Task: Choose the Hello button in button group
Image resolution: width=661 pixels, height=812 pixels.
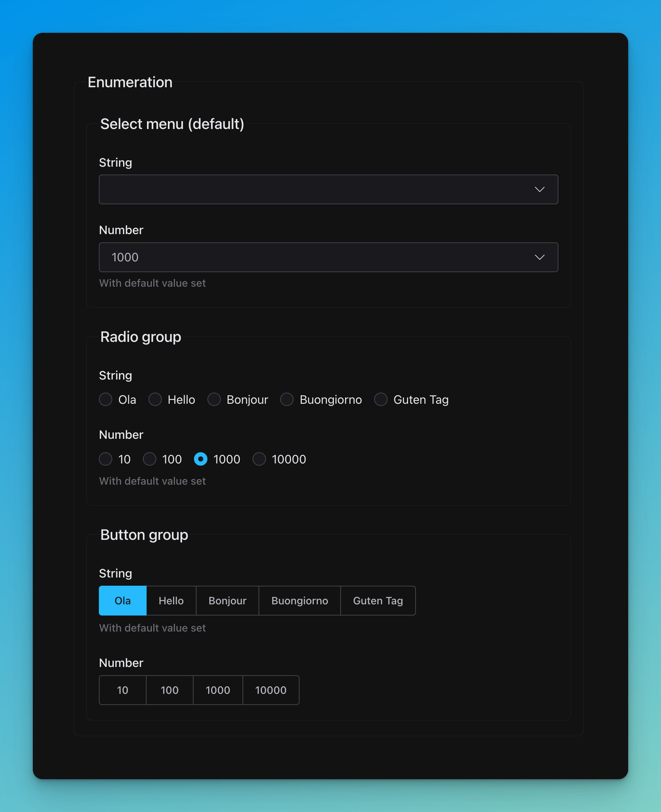Action: (171, 601)
